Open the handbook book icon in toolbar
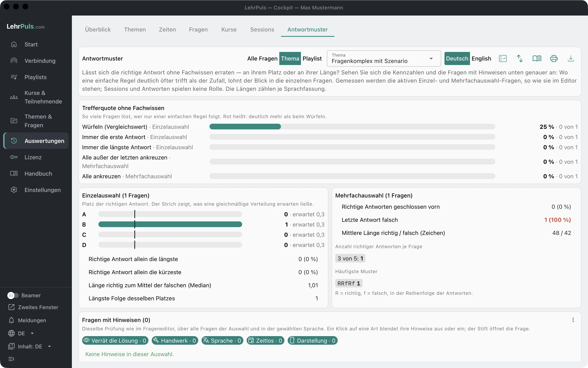 pos(537,58)
